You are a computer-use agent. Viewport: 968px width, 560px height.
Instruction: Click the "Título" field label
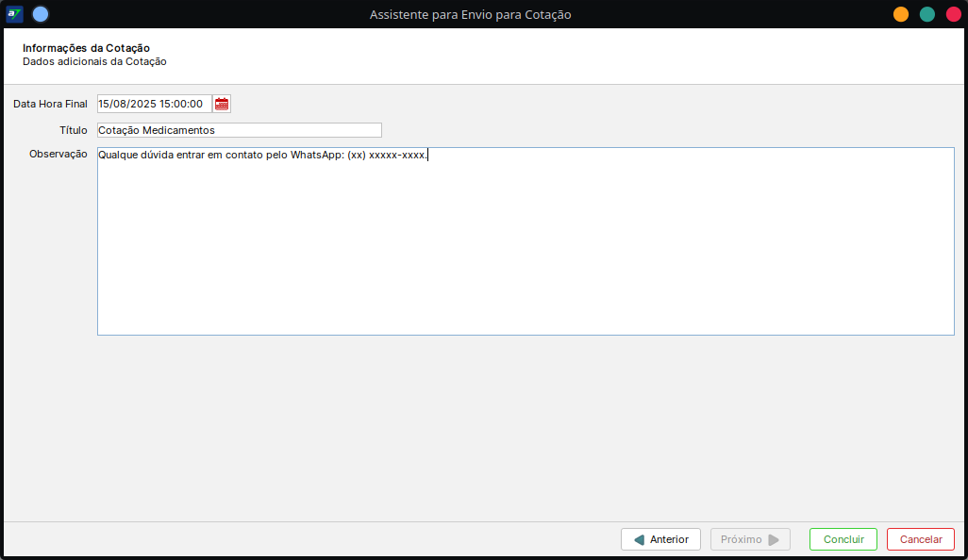pos(73,130)
